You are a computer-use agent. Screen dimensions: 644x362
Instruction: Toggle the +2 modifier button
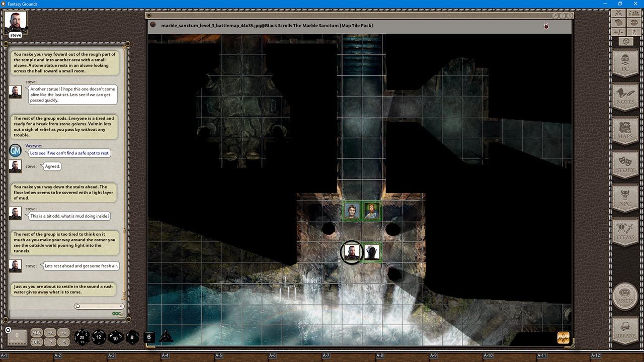[x=50, y=333]
